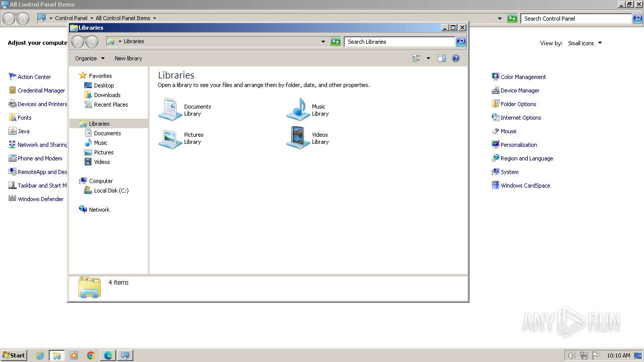Select Local Disk (C:) in tree
The width and height of the screenshot is (644, 362).
[x=111, y=191]
